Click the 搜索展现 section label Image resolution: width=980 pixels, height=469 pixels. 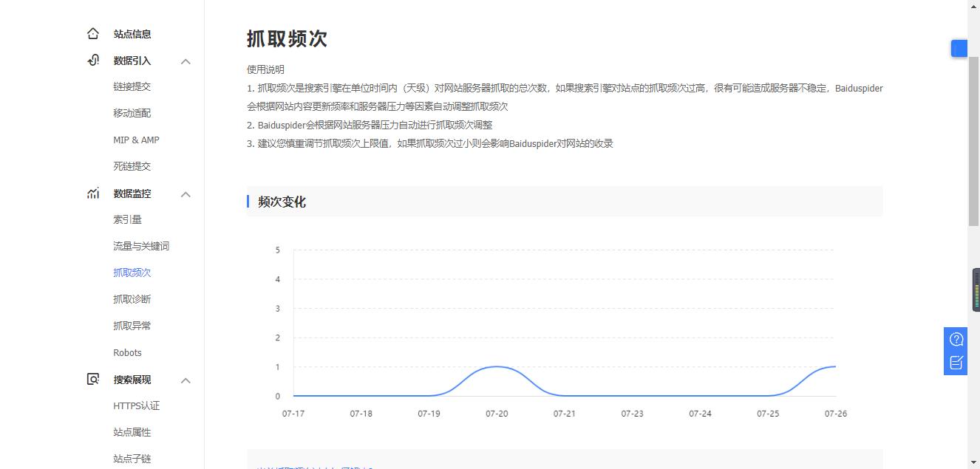click(132, 380)
